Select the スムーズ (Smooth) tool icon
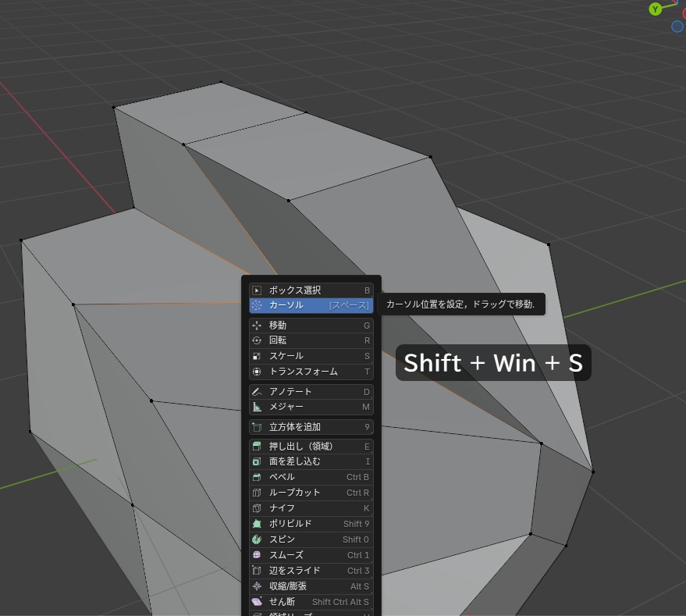686x616 pixels. [x=257, y=554]
